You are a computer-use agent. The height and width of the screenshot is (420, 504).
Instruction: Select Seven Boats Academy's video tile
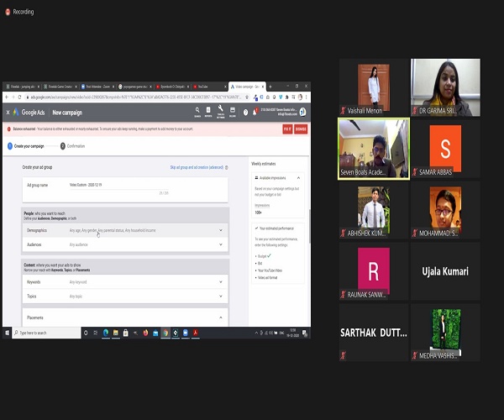374,149
